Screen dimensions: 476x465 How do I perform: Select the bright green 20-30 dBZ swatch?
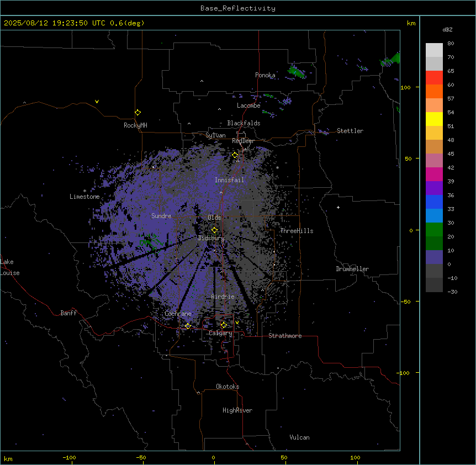pos(434,230)
